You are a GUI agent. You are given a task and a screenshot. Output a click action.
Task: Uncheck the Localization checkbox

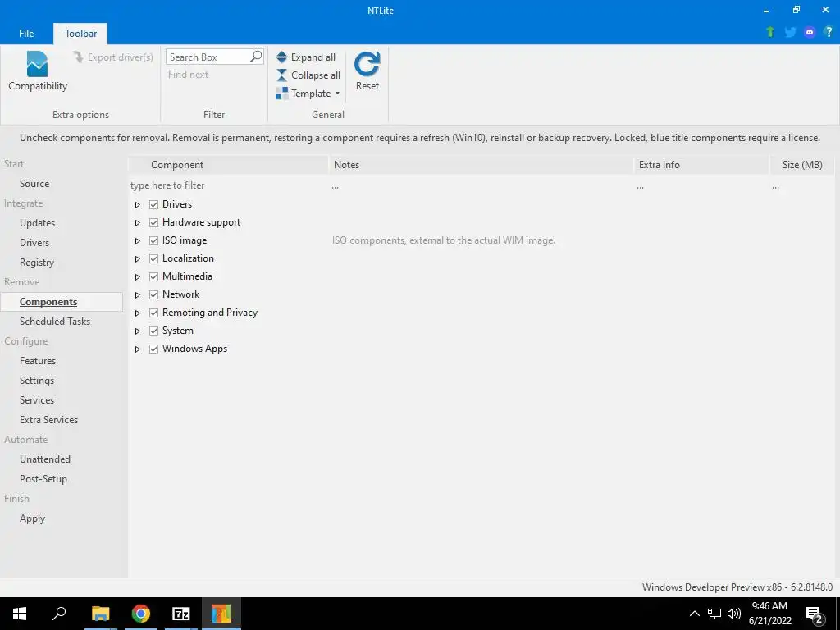153,258
